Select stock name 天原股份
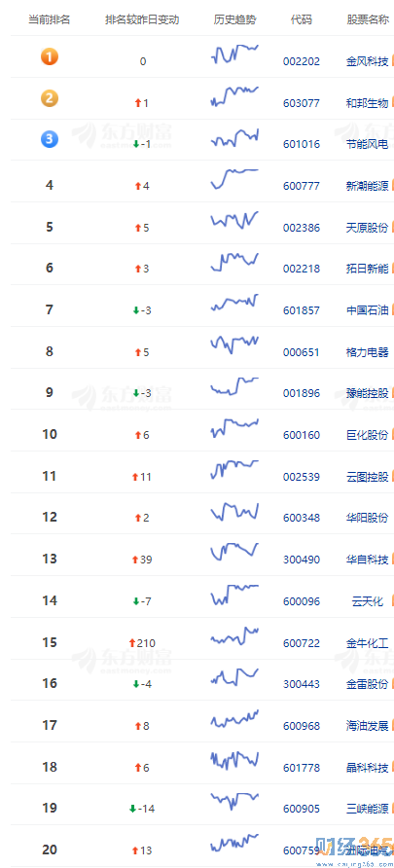This screenshot has width=394, height=868. click(x=368, y=228)
